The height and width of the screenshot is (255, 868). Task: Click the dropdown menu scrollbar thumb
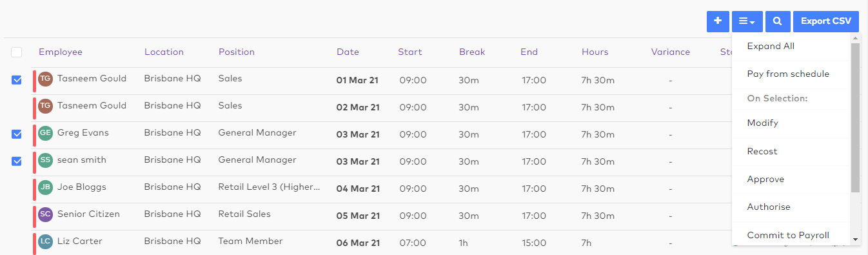[x=855, y=117]
